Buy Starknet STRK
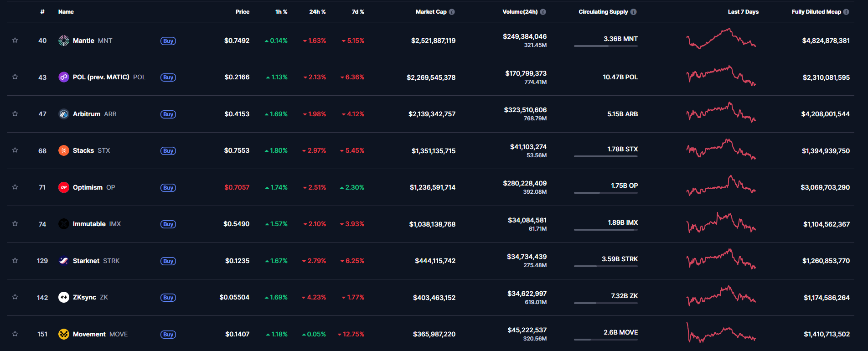 coord(168,261)
